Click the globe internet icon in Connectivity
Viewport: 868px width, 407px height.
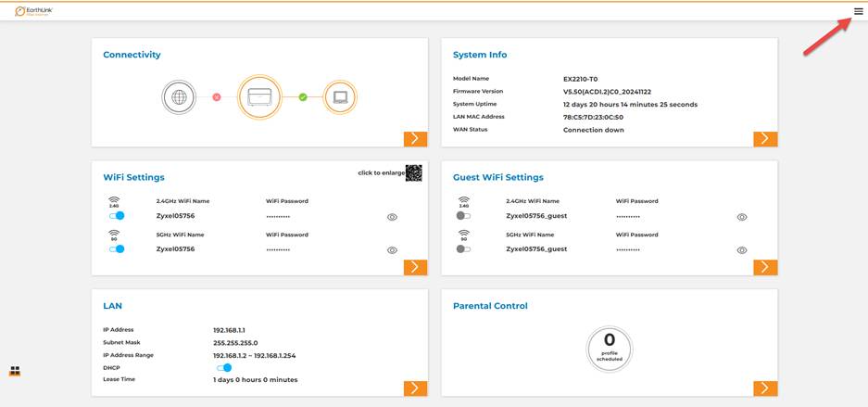[x=179, y=97]
